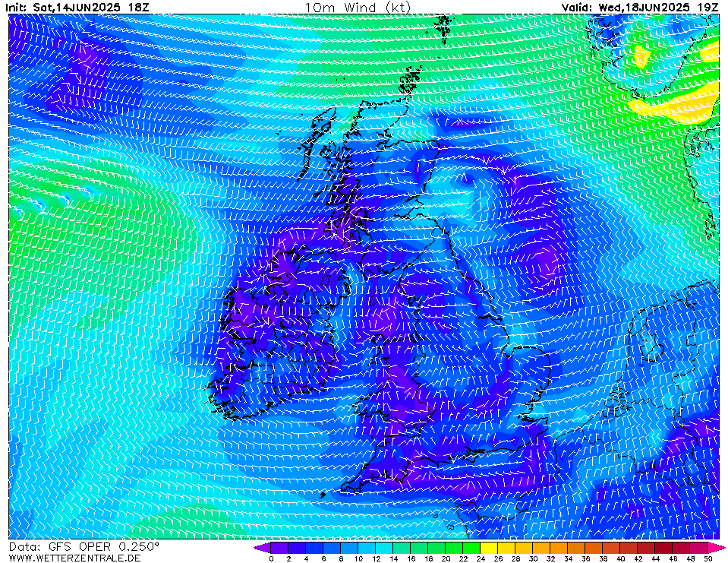
Task: Click the pink right arrow of the color scale
Action: [x=716, y=548]
